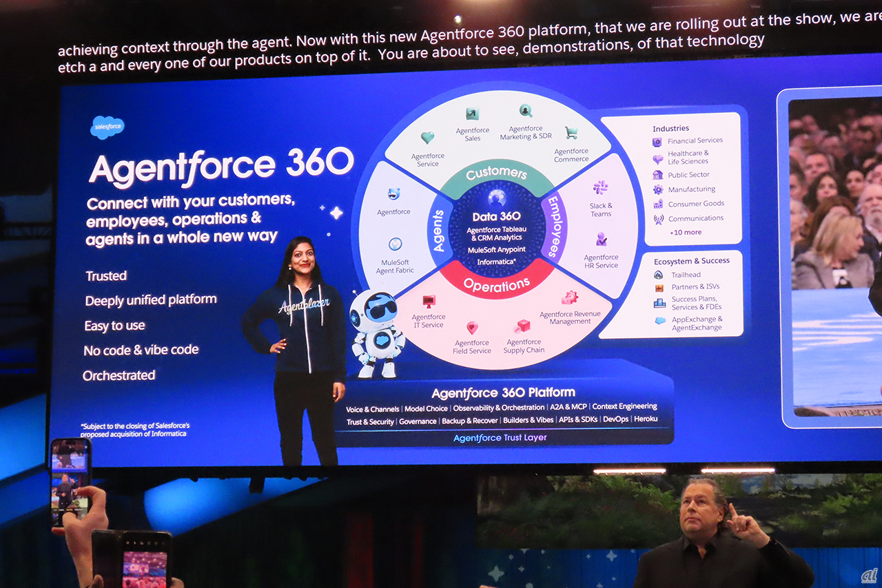The width and height of the screenshot is (882, 588).
Task: Select the Agentforce Service heart icon
Action: coord(428,138)
